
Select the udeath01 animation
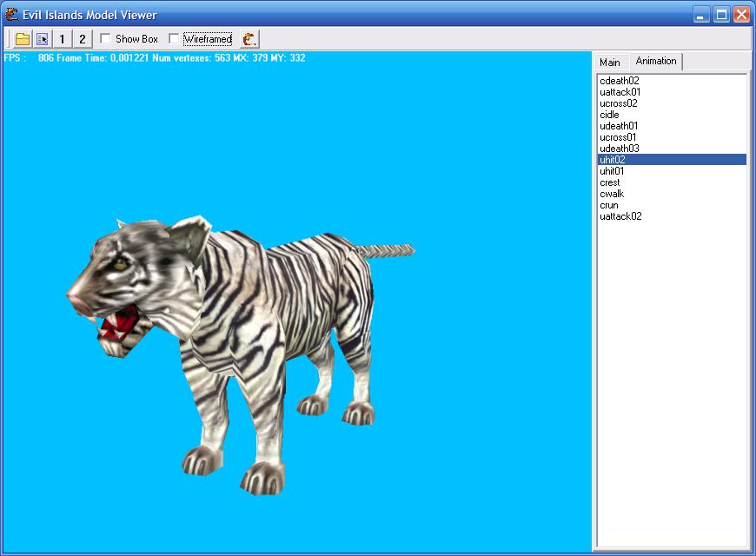[619, 126]
